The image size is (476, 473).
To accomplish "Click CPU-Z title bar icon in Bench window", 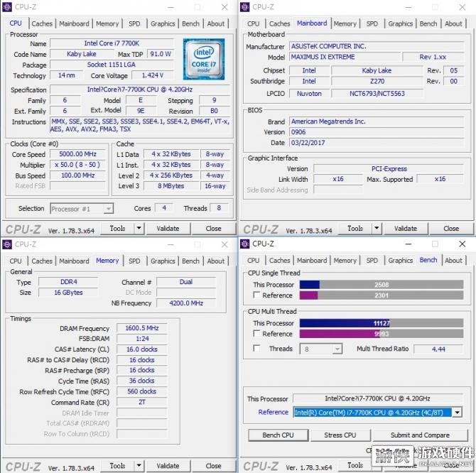I will tap(245, 244).
